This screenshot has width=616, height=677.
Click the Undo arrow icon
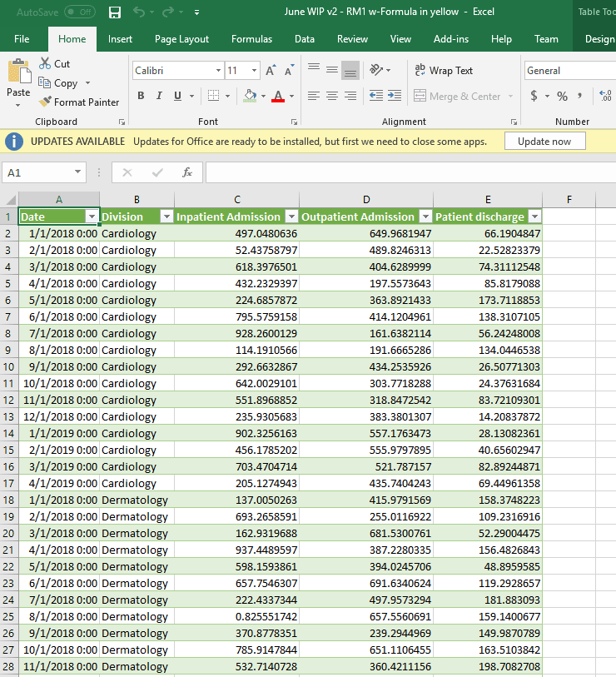click(x=139, y=12)
